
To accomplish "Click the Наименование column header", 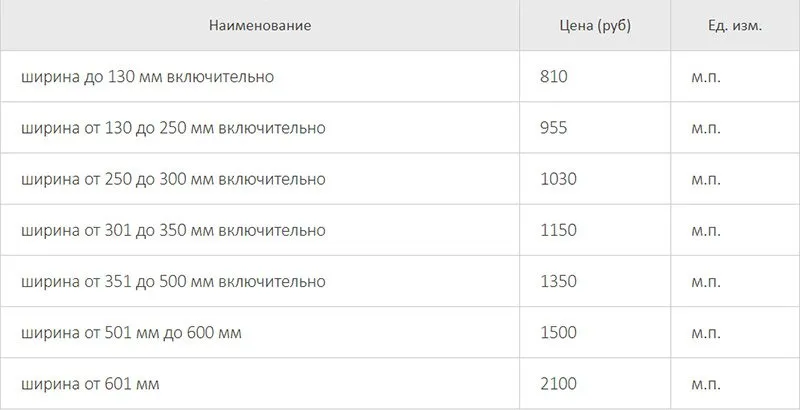I will 260,25.
